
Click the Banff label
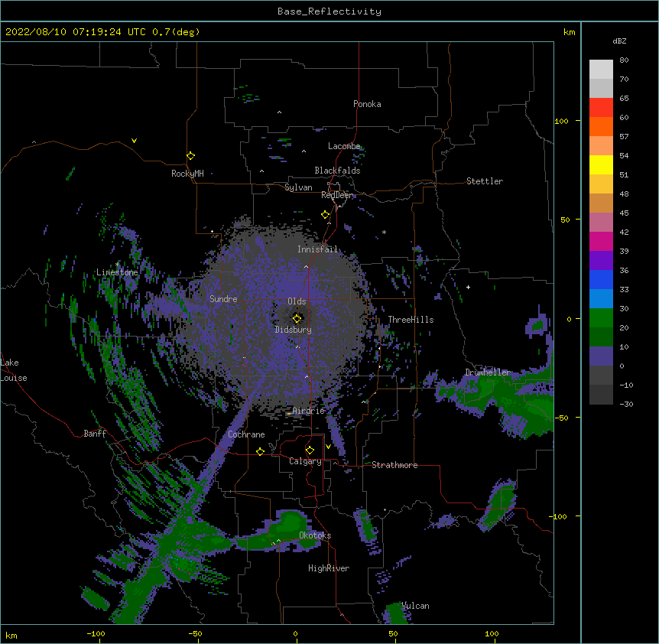pos(95,434)
